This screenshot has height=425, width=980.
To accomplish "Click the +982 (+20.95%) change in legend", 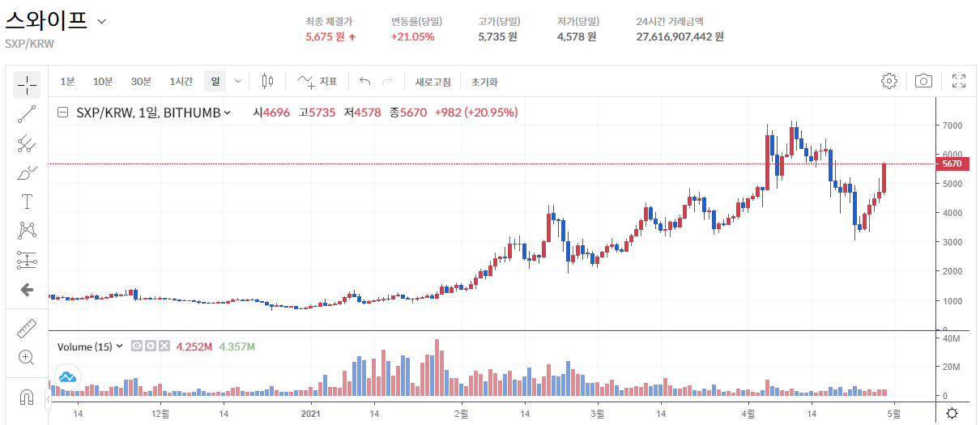I will click(x=475, y=113).
